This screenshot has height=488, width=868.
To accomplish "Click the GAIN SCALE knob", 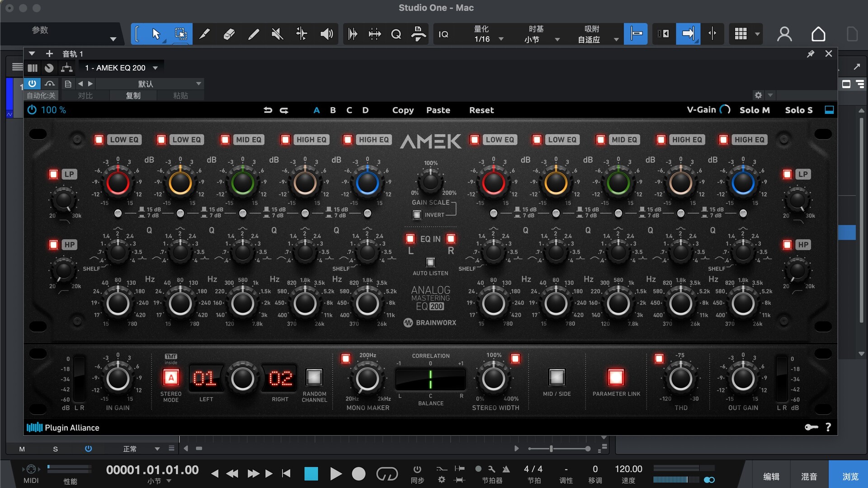I will [x=430, y=182].
